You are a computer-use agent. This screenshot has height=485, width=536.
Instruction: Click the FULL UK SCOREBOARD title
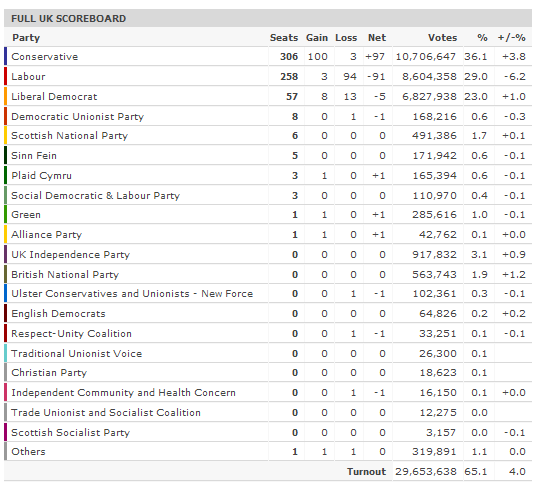click(x=68, y=18)
